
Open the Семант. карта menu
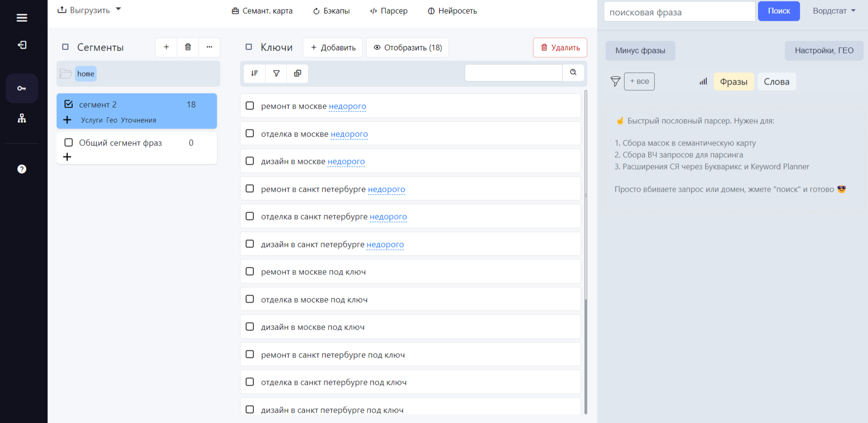point(262,11)
